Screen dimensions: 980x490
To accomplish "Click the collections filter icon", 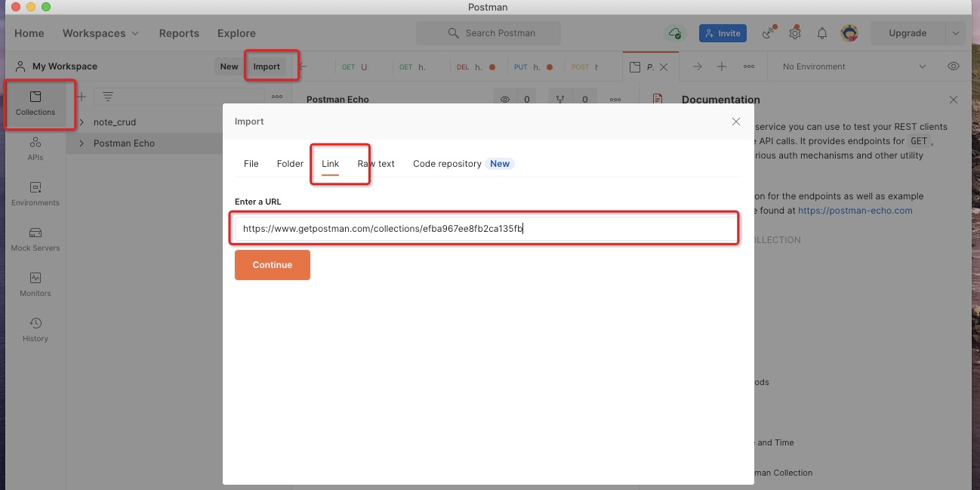I will [x=108, y=97].
